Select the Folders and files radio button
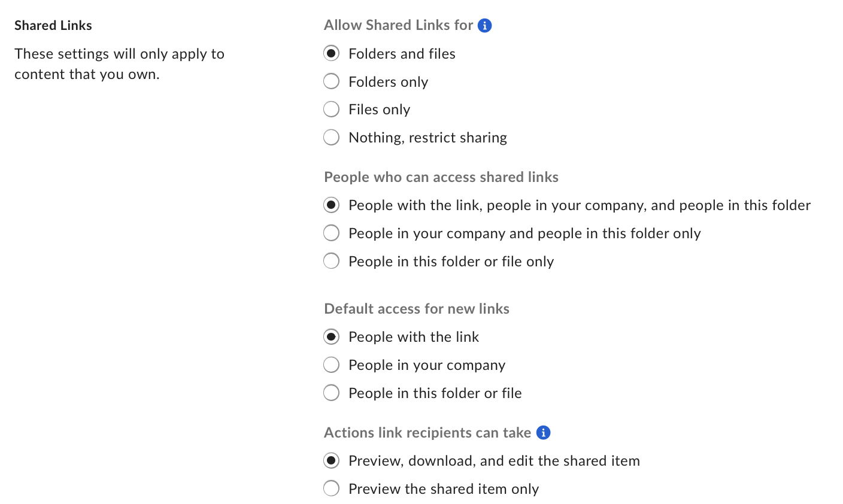This screenshot has height=504, width=843. click(331, 53)
